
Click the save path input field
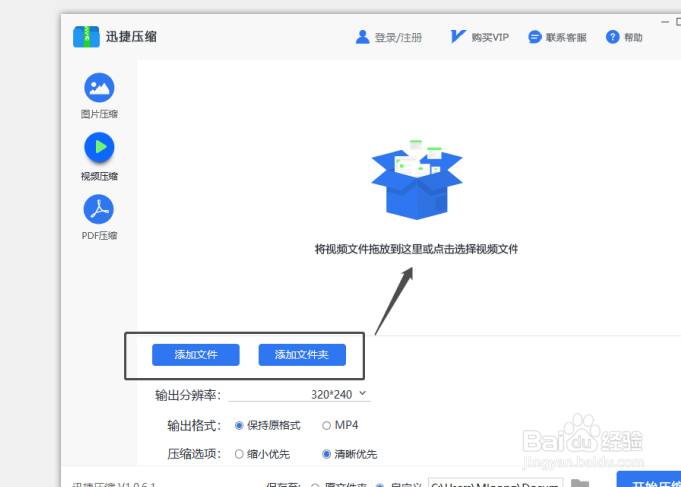(x=496, y=482)
